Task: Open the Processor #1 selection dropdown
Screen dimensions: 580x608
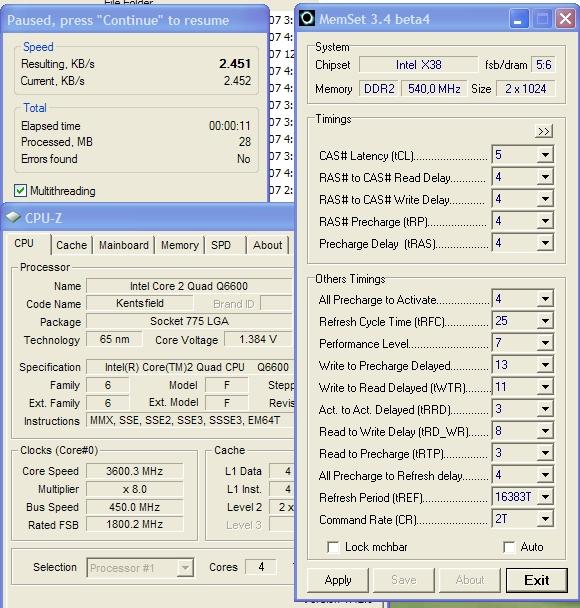Action: tap(185, 568)
